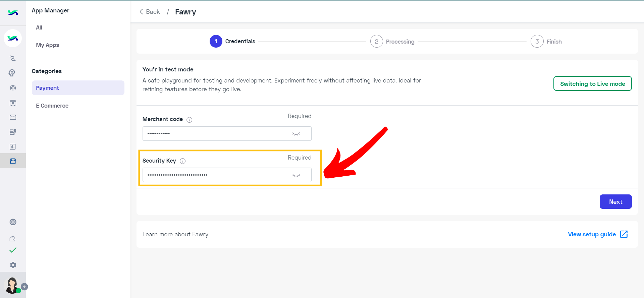Click the Next button
Image resolution: width=644 pixels, height=298 pixels.
615,201
